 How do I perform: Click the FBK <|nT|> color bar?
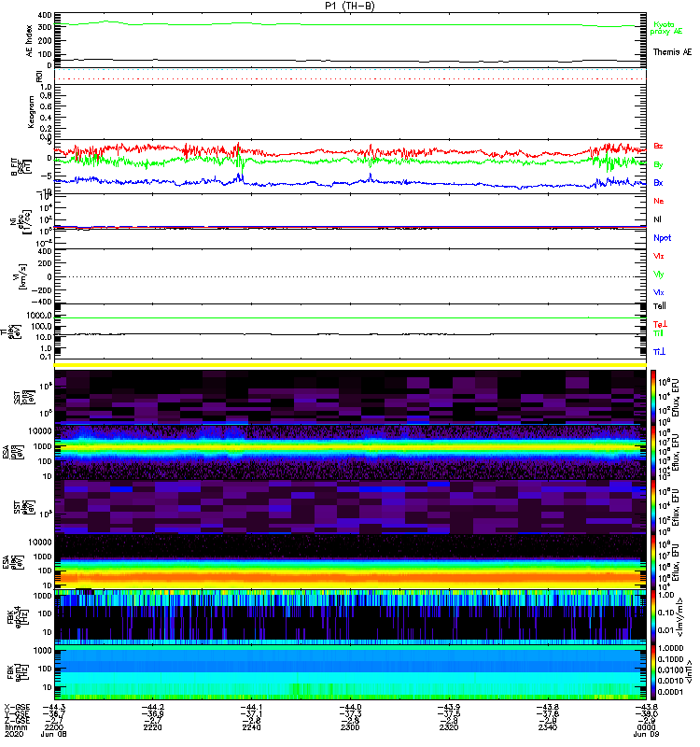pos(653,672)
